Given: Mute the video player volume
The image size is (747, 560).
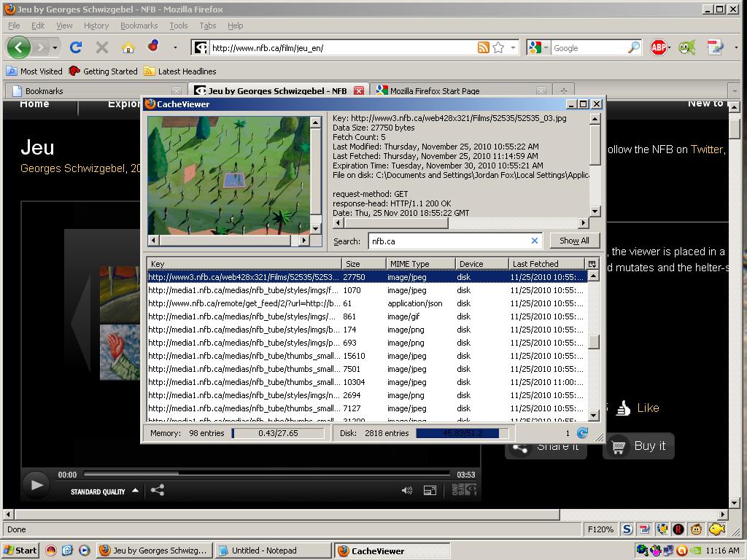Looking at the screenshot, I should click(407, 491).
